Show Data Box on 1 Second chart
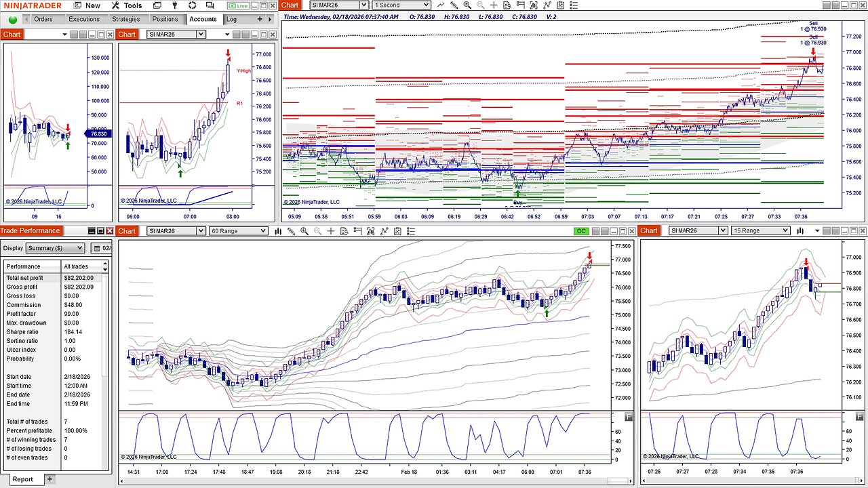The image size is (868, 488). pos(507,5)
